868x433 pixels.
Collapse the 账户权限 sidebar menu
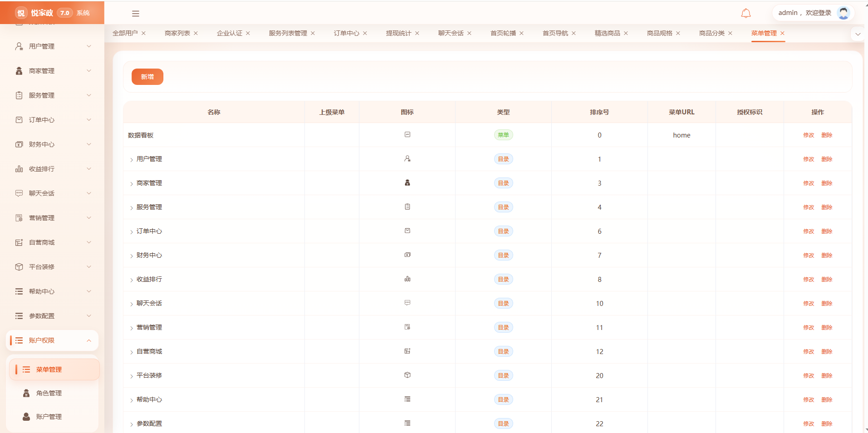point(89,340)
